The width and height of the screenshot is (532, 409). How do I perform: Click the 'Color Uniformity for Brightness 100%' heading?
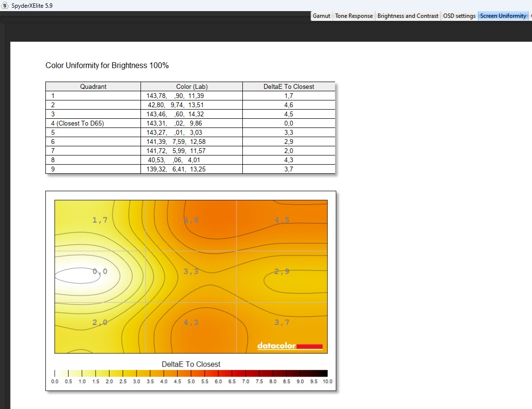coord(107,66)
